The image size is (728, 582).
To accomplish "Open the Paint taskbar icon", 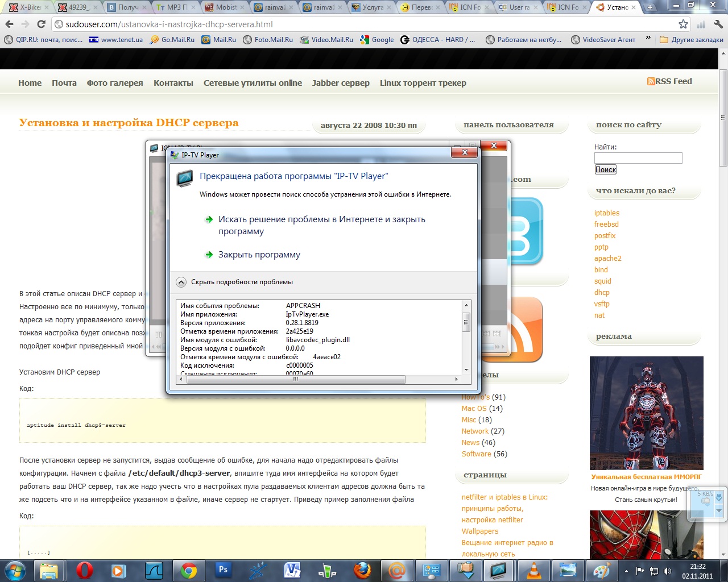I will 601,570.
